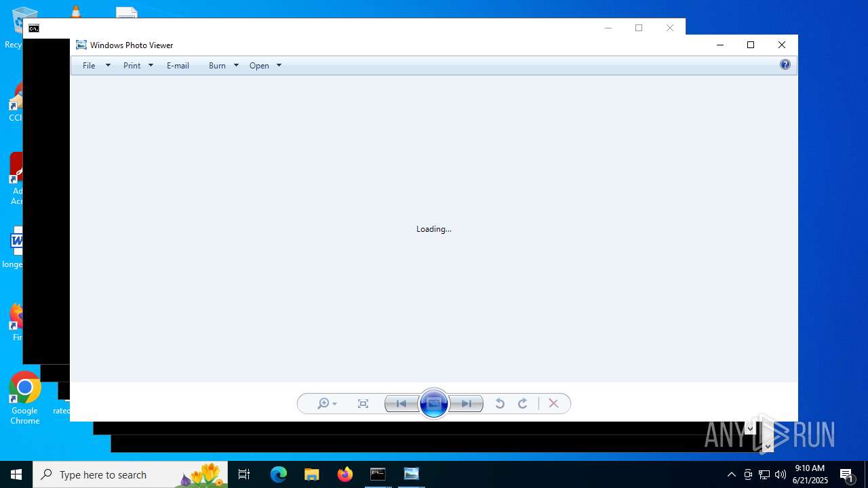Delete the photo with red X icon

coord(553,404)
